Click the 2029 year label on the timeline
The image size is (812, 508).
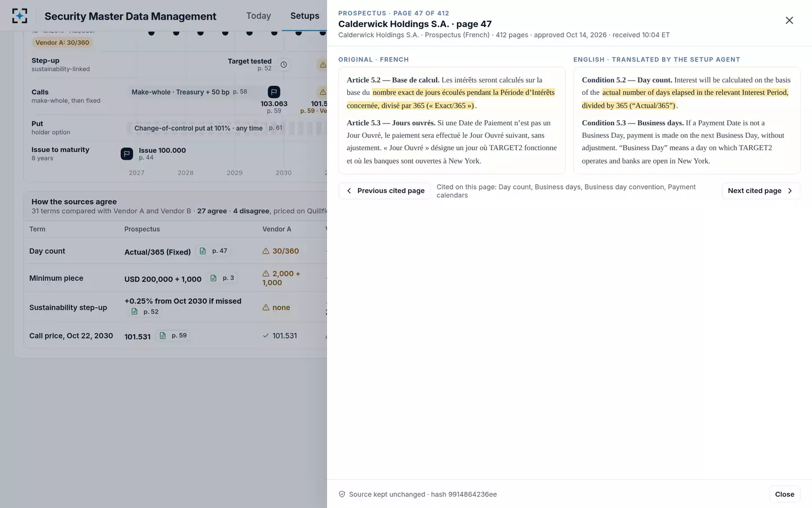[x=235, y=173]
